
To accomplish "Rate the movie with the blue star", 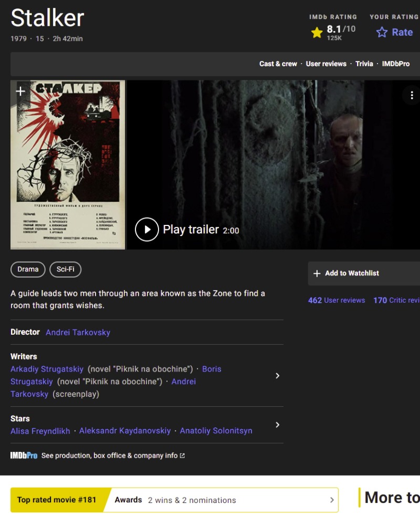I will pos(382,33).
